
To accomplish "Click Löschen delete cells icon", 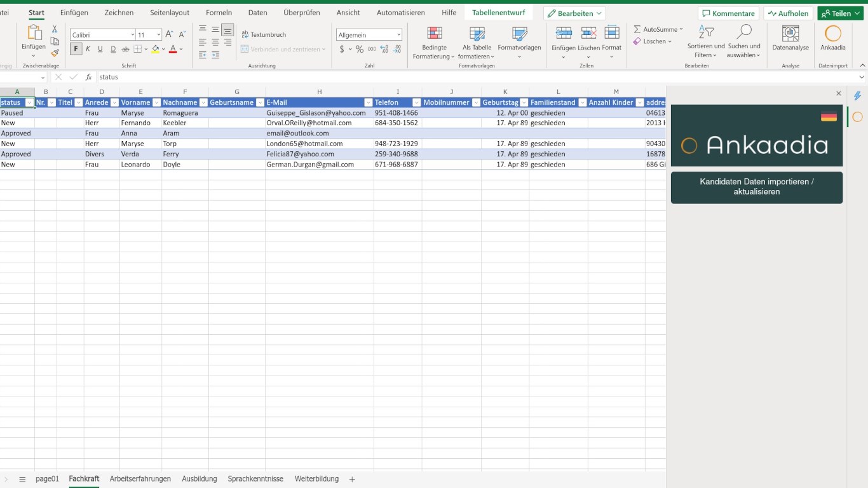I will (x=588, y=43).
